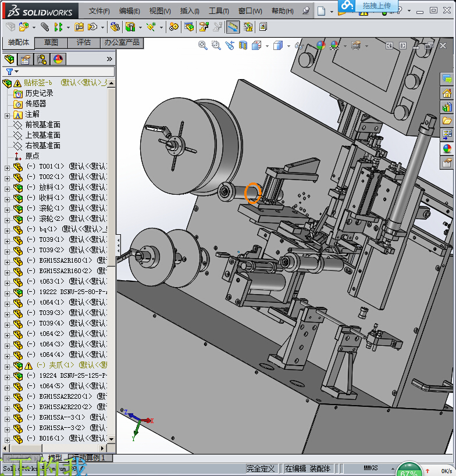Open the 插入(I) menu

tap(190, 11)
